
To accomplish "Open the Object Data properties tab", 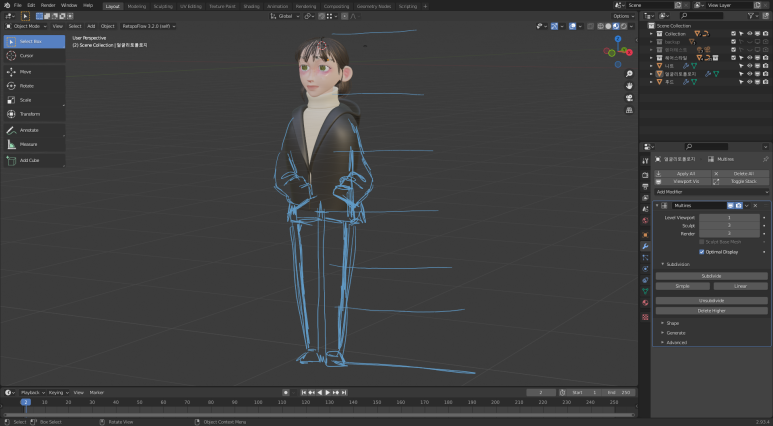I will point(645,291).
